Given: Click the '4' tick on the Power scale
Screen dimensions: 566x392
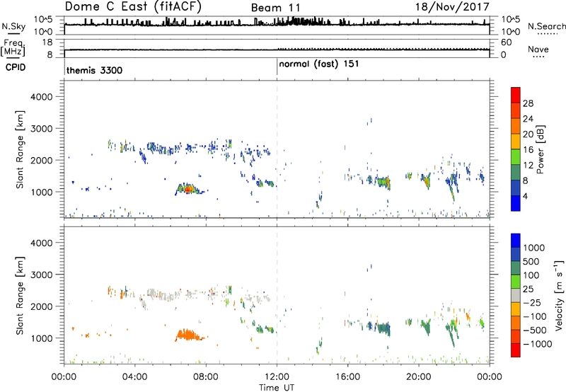Looking at the screenshot, I should (525, 196).
